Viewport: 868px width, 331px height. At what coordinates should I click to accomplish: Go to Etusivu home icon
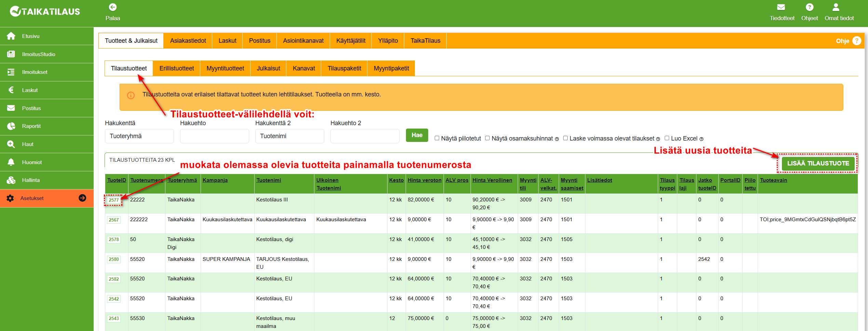point(11,36)
